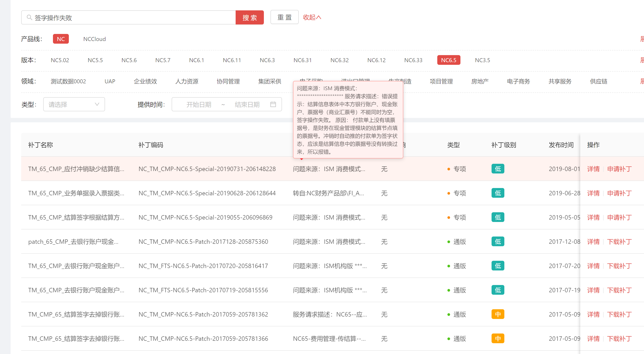Screen dimensions: 644x354
Task: Click patch name TM_65_CMP_业务单据录入票据类...
Action: coord(76,193)
